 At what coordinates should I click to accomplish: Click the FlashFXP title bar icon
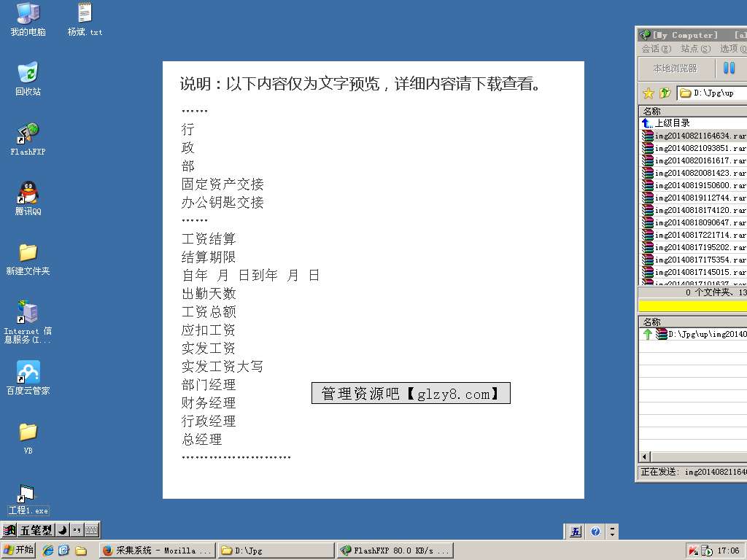pyautogui.click(x=645, y=35)
